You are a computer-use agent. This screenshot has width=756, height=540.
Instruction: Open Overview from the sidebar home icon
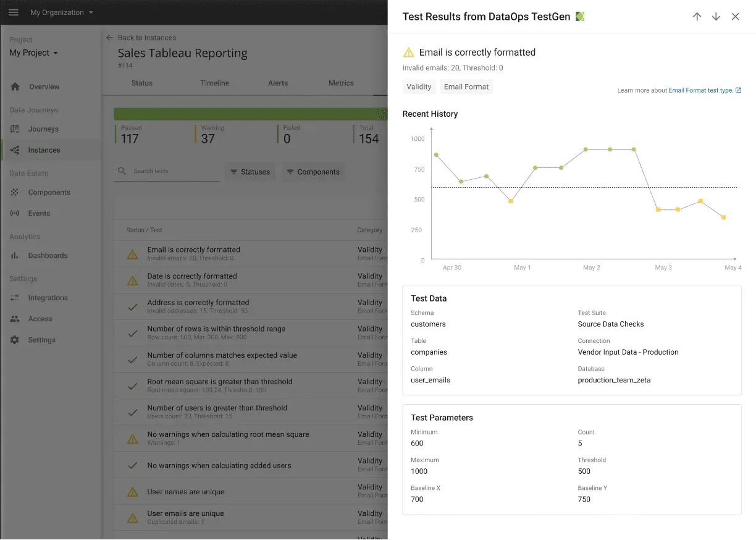click(x=15, y=87)
